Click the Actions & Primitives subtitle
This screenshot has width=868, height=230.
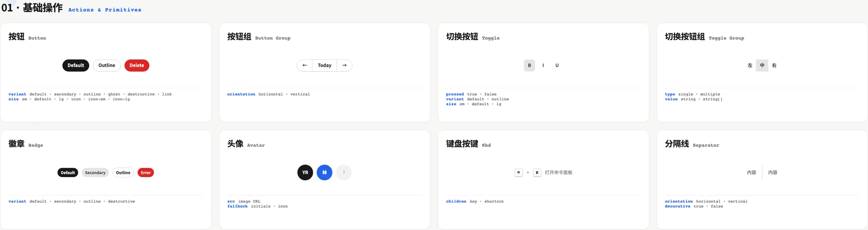(x=105, y=10)
